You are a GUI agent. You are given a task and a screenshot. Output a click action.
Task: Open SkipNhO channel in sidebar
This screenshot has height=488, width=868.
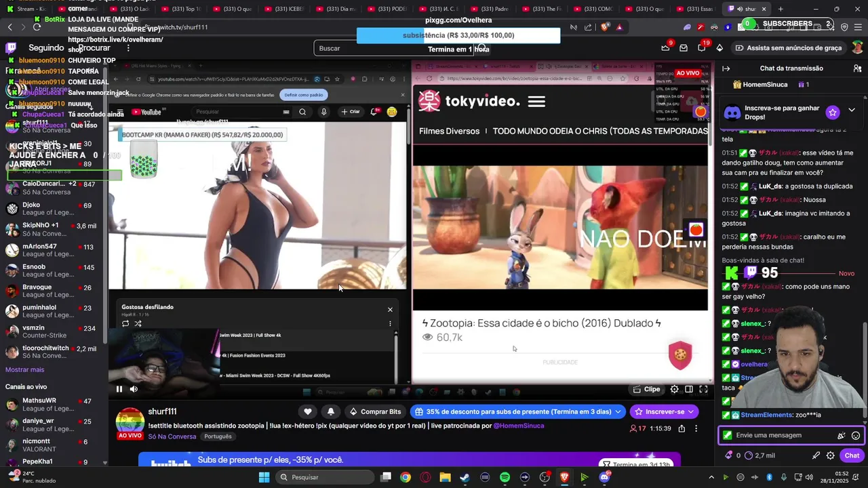(x=54, y=229)
